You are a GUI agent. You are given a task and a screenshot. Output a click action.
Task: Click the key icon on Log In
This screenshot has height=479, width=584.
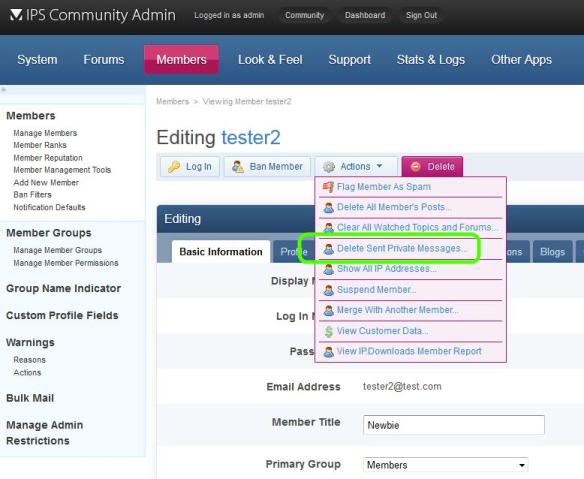click(174, 166)
